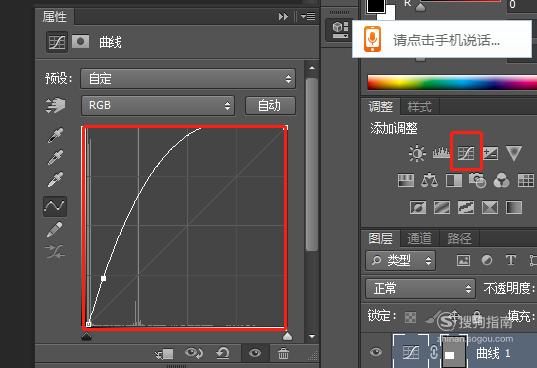This screenshot has width=537, height=368.
Task: Open the 预设 preset dropdown
Action: pos(188,79)
